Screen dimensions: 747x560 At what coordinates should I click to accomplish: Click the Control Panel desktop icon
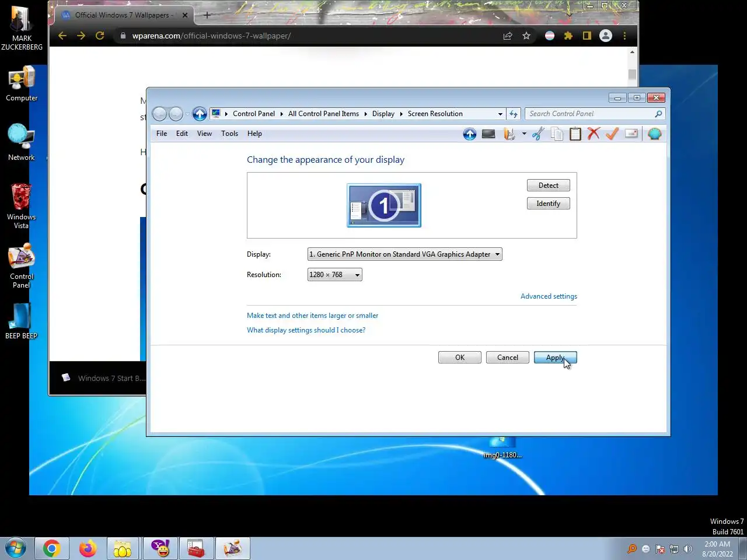point(22,267)
